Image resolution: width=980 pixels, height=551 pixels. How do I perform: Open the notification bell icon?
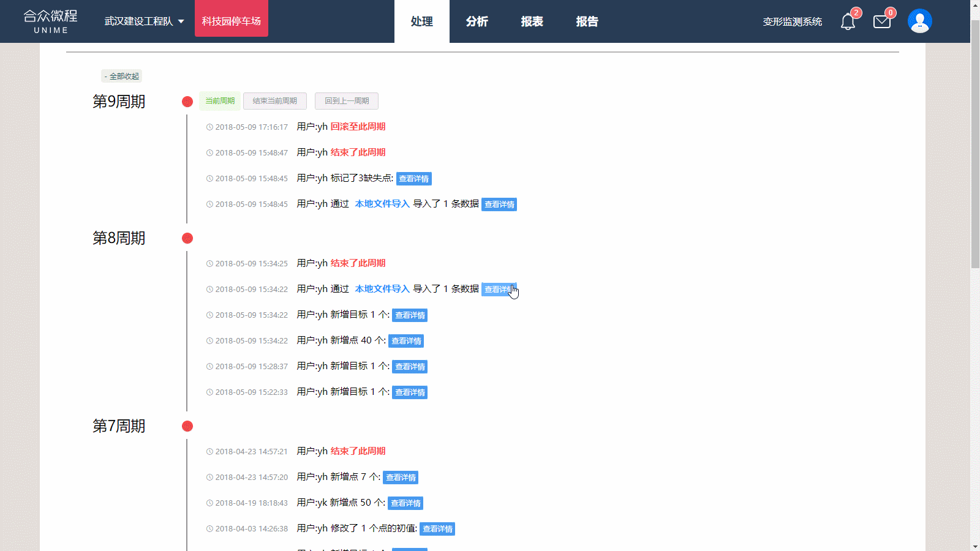[848, 21]
